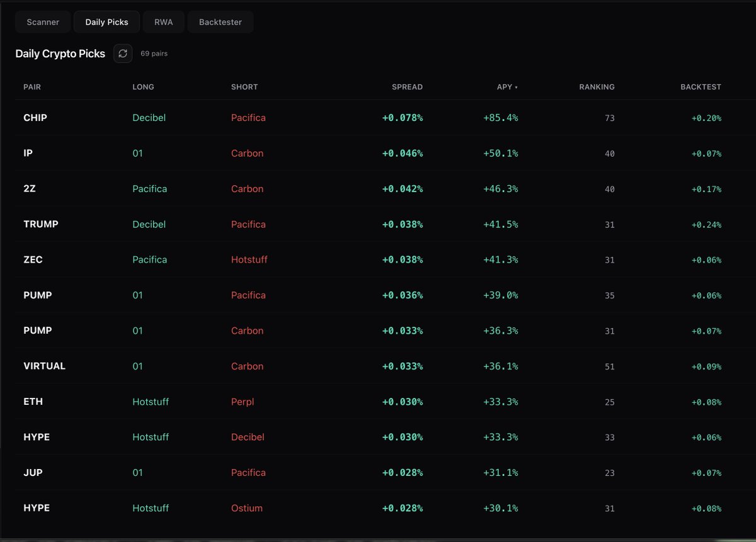Click the IP pair name
The height and width of the screenshot is (542, 756).
28,153
